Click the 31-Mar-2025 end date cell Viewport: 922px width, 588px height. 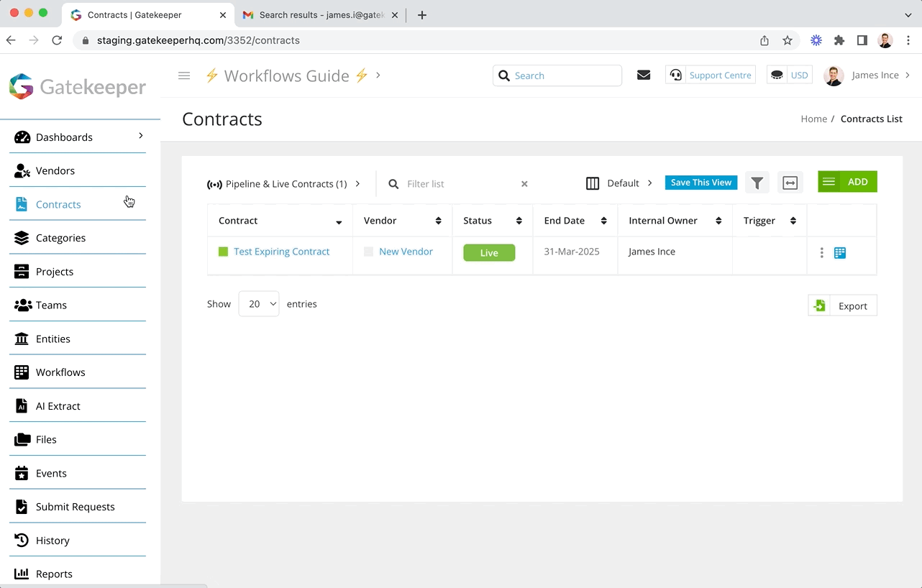click(x=572, y=252)
